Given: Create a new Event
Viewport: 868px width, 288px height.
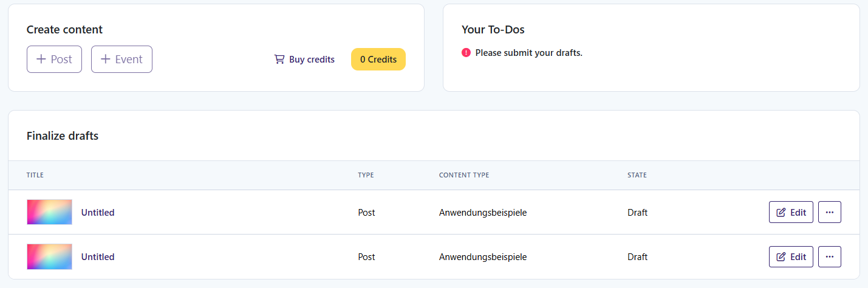Looking at the screenshot, I should (x=121, y=60).
